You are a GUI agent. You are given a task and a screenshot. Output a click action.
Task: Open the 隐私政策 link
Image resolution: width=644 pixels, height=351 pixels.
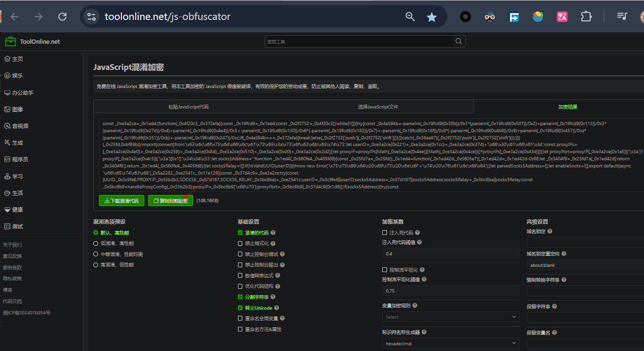coord(12,279)
